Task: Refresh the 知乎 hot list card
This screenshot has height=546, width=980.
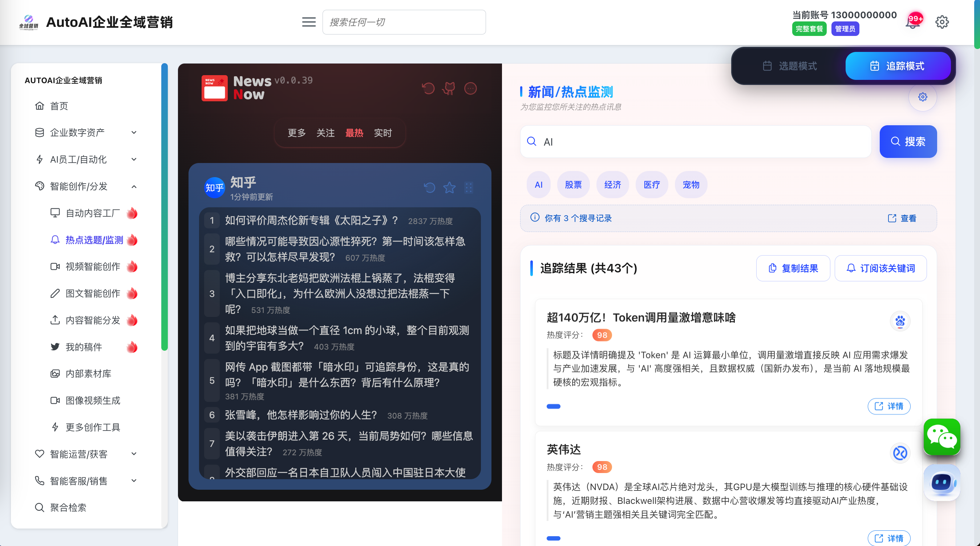Action: (x=429, y=187)
